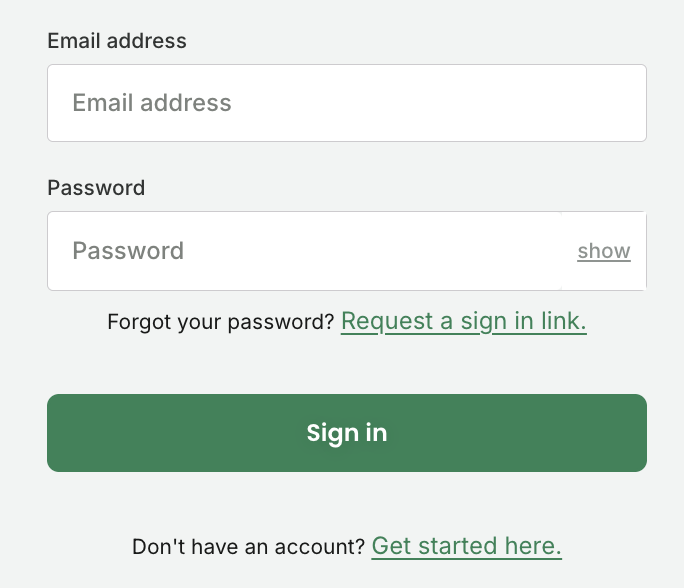684x588 pixels.
Task: Create an account via Get started here
Action: click(x=466, y=546)
